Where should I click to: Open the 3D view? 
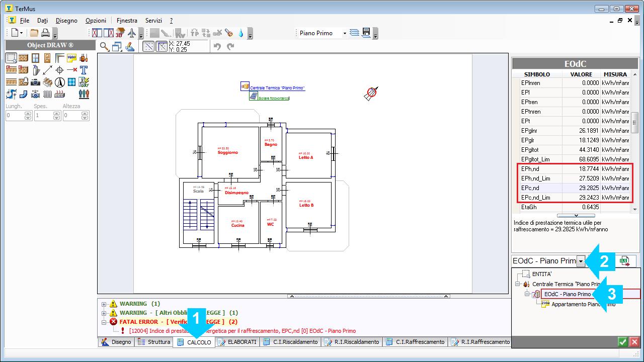(x=120, y=33)
